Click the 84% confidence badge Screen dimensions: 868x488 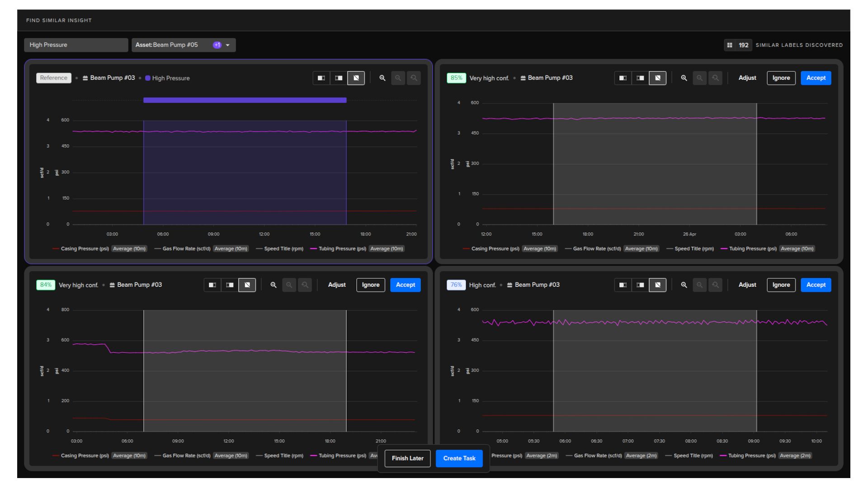(46, 285)
